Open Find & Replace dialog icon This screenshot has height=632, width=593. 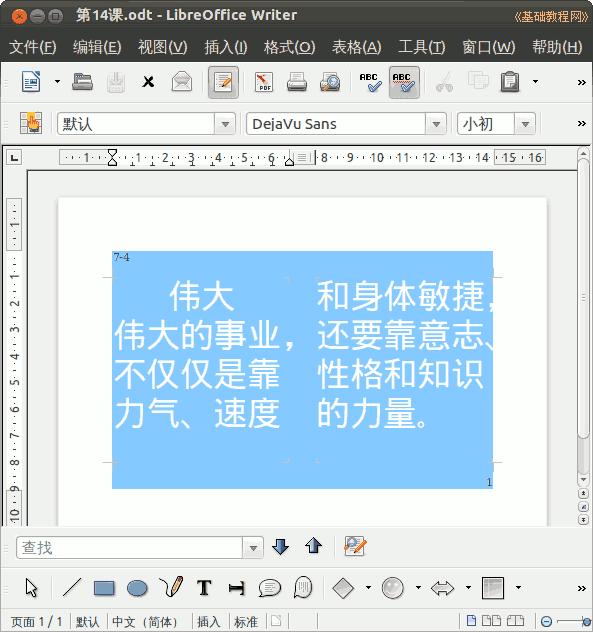355,547
